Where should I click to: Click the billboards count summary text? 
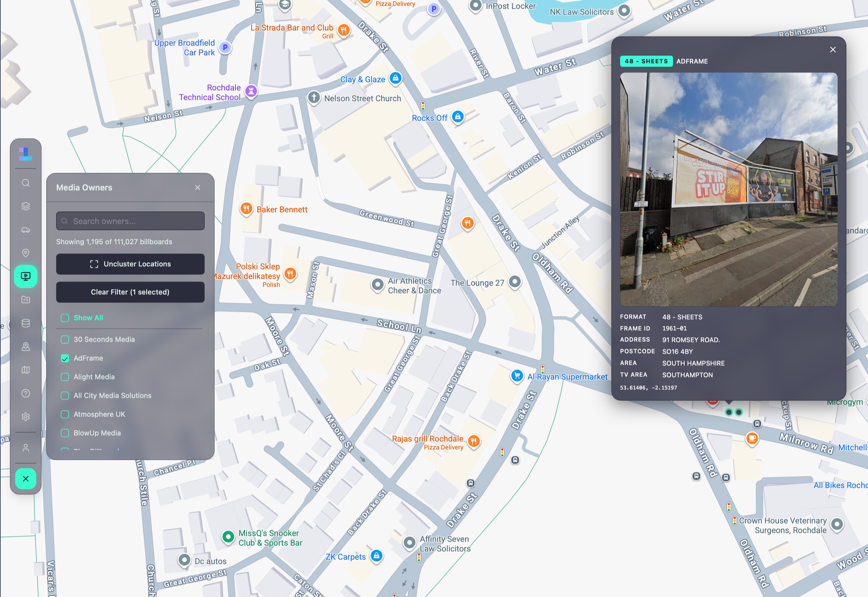click(x=114, y=242)
